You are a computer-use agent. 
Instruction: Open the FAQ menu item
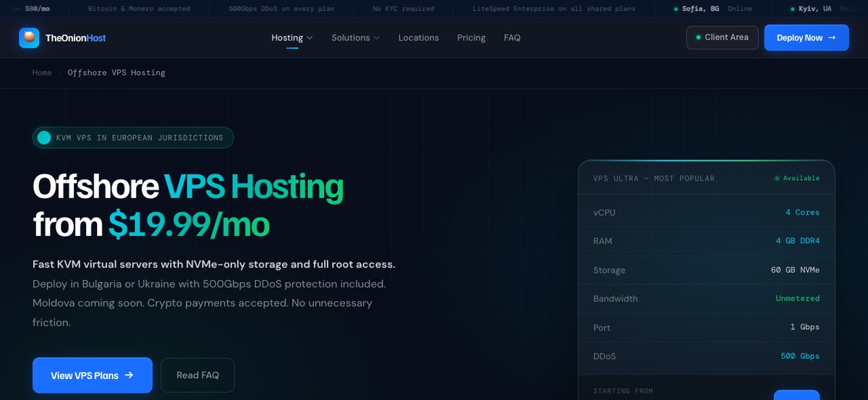[512, 38]
